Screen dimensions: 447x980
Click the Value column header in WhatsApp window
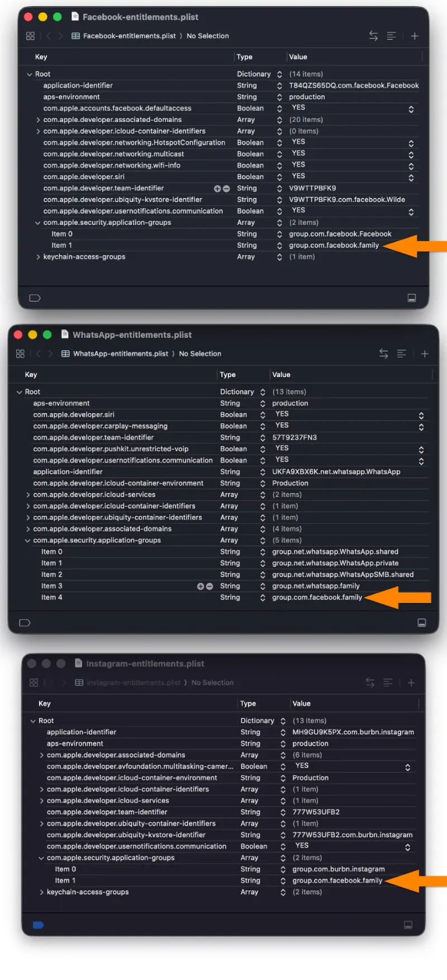click(x=282, y=375)
